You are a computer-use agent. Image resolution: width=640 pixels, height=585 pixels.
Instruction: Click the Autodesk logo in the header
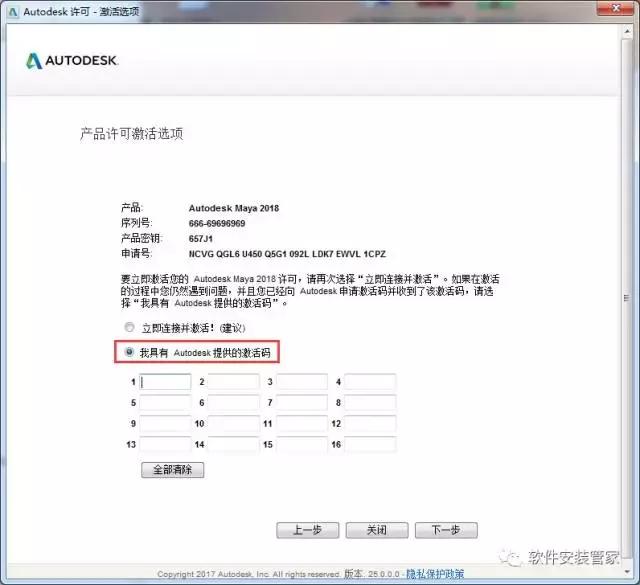pyautogui.click(x=72, y=61)
